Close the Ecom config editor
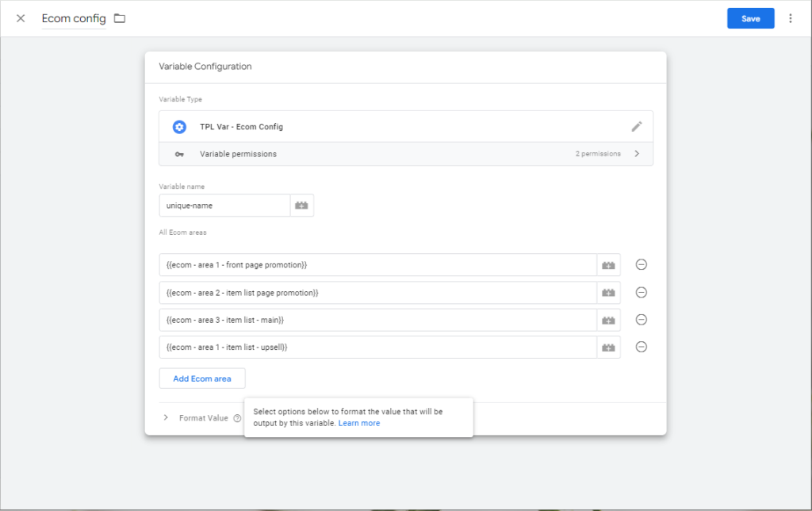The image size is (812, 511). pyautogui.click(x=21, y=18)
